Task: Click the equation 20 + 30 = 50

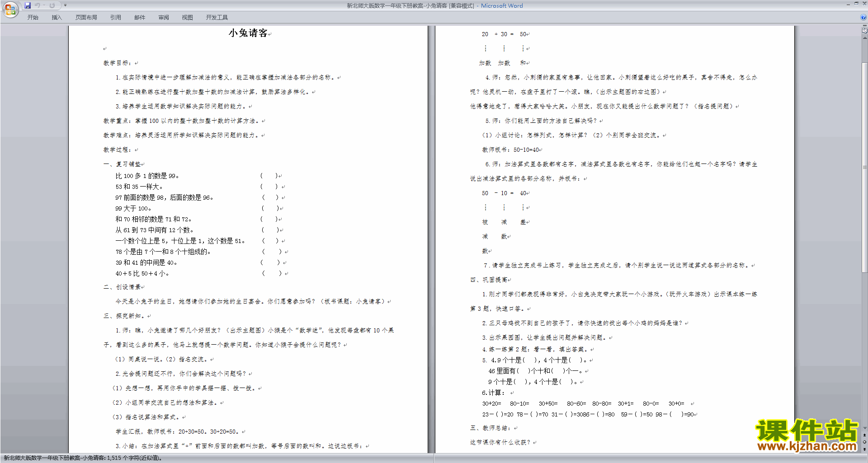Action: tap(504, 34)
